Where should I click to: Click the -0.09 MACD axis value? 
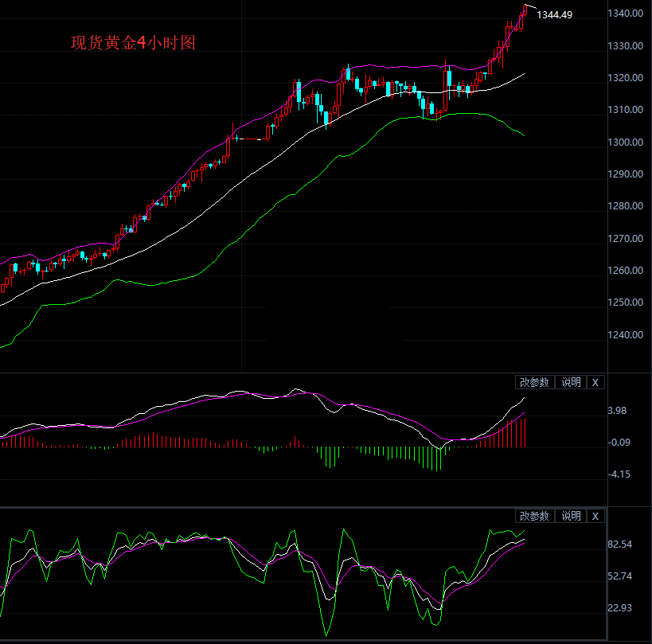coord(619,443)
